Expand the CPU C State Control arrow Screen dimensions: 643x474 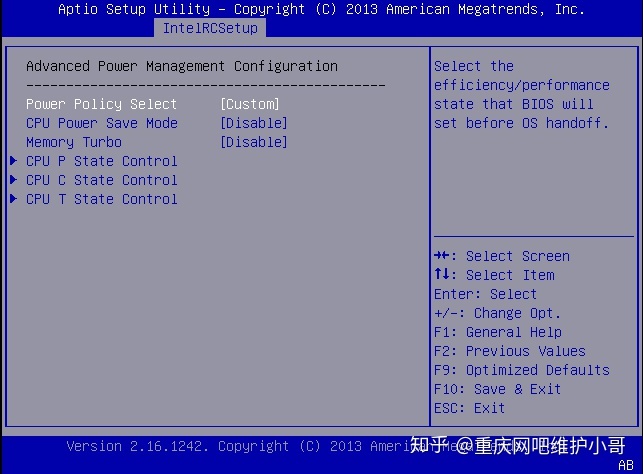14,180
